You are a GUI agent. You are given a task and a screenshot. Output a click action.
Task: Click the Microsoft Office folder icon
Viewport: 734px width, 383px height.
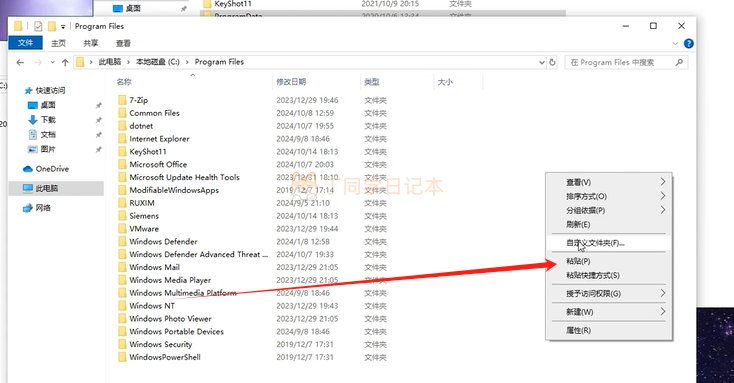click(122, 164)
